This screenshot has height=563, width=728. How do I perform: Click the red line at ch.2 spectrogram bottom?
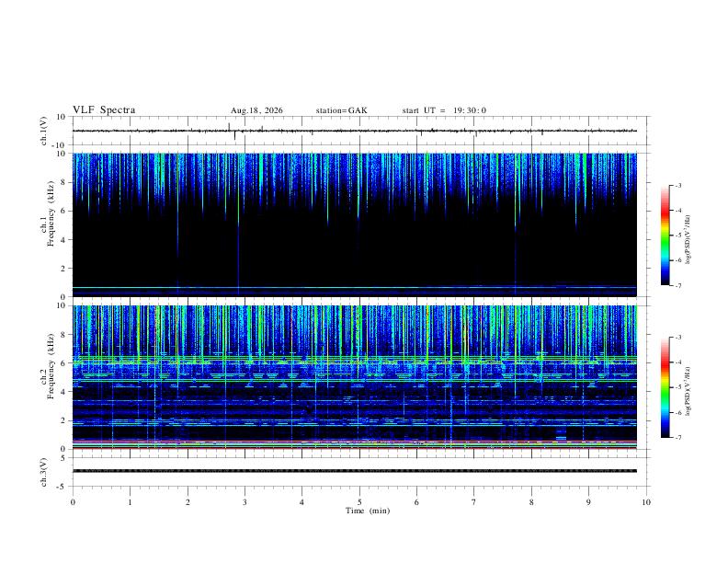[355, 448]
